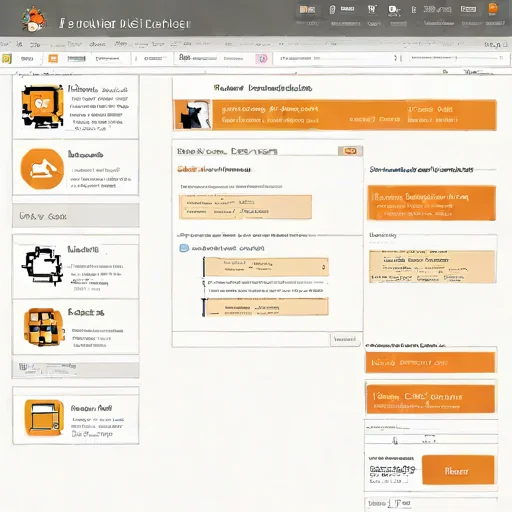This screenshot has height=512, width=512.
Task: Click the small orange button in the panel title bar
Action: point(350,151)
